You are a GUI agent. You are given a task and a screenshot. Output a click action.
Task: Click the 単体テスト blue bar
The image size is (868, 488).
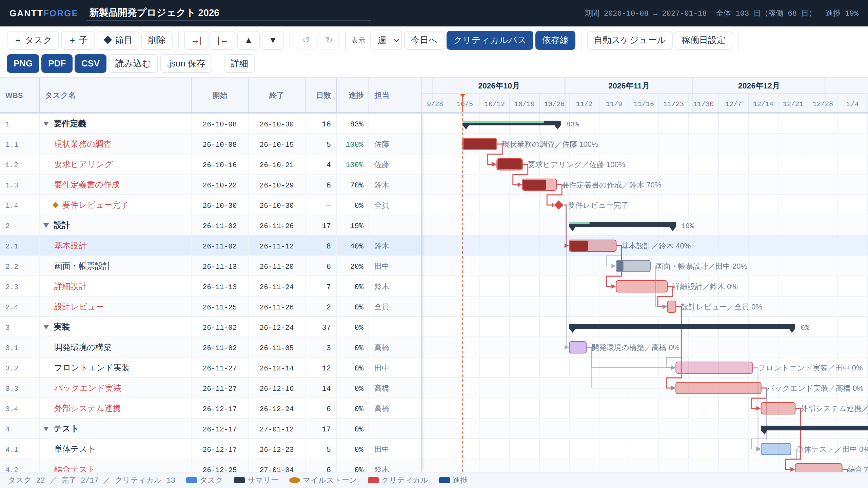click(776, 449)
